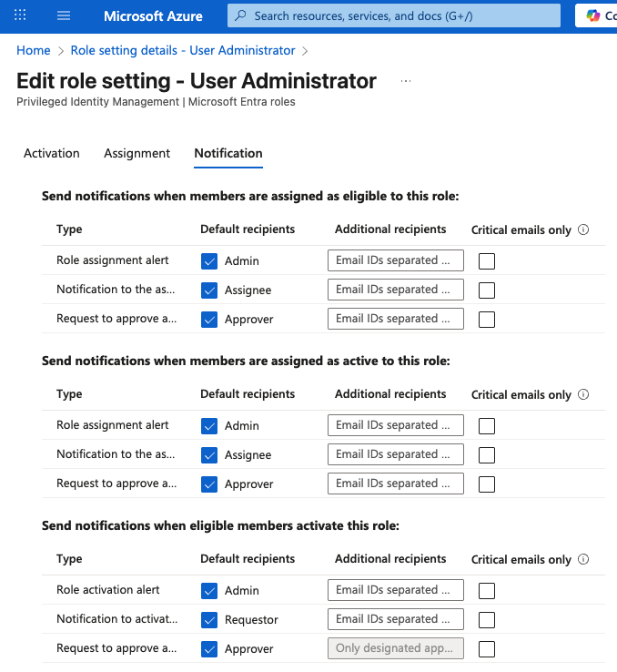This screenshot has height=672, width=617.
Task: Click the ellipsis next to page title
Action: click(x=406, y=81)
